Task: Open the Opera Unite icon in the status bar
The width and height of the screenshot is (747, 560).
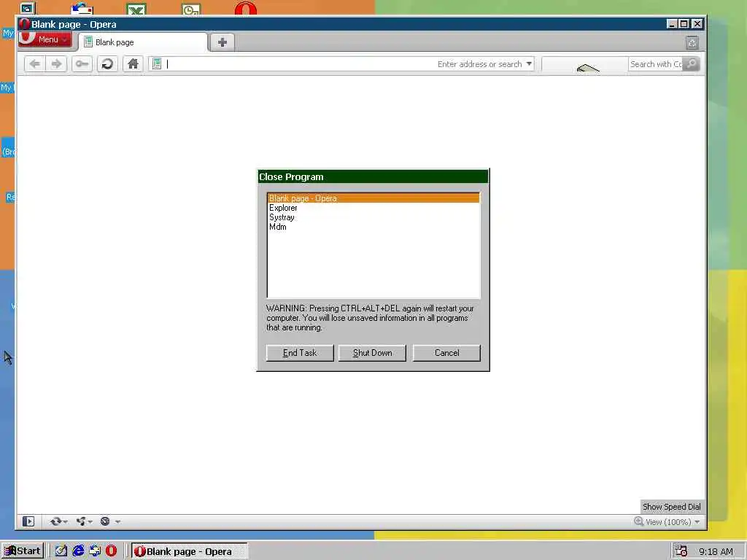Action: pos(80,521)
